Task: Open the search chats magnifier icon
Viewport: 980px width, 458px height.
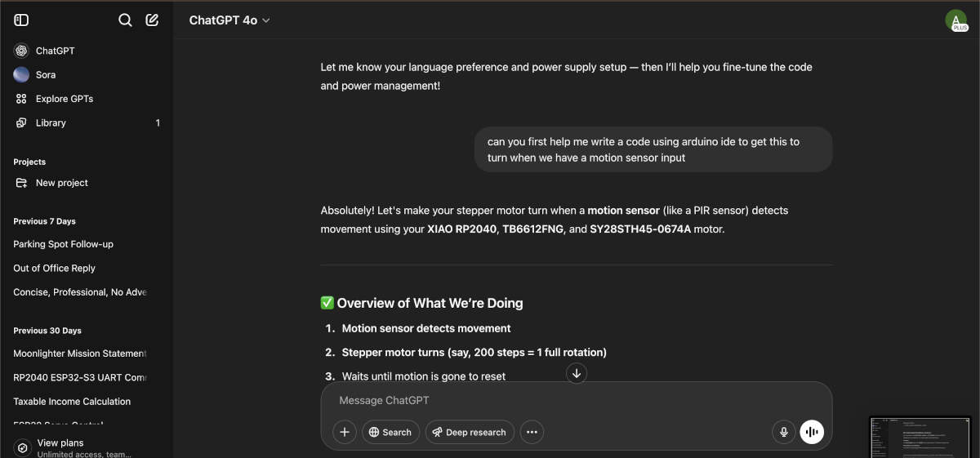Action: coord(125,20)
